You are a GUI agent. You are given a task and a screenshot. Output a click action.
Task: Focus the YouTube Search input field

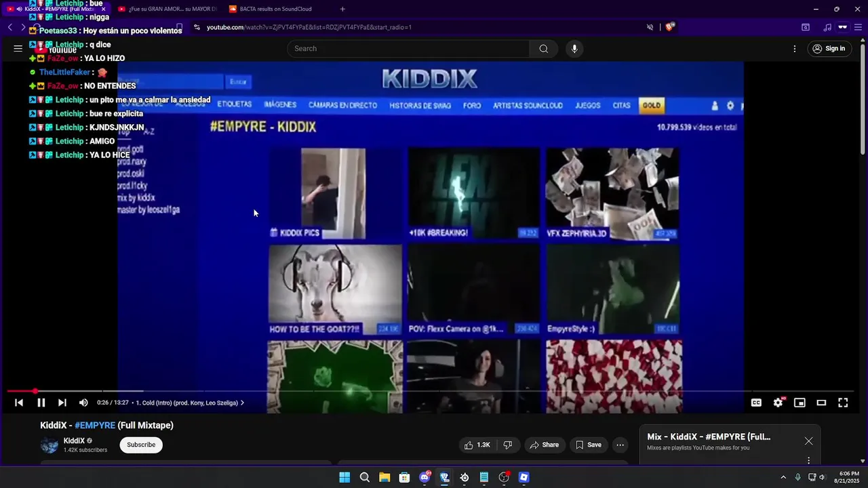click(408, 49)
